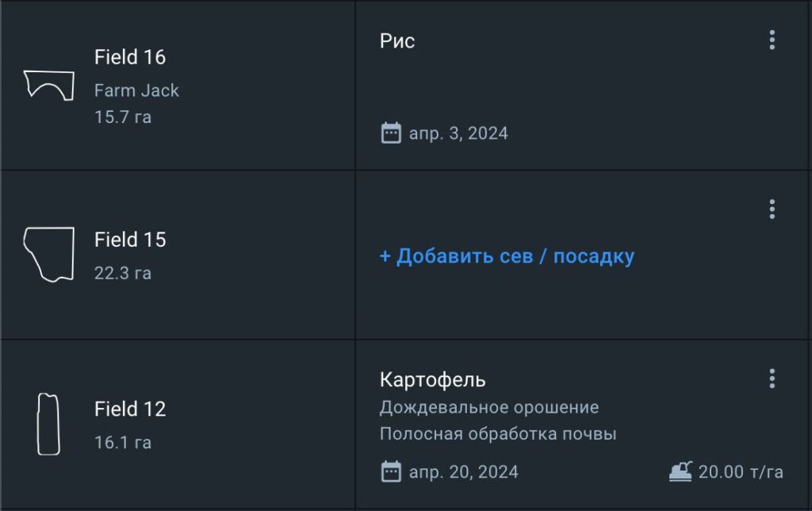Click the calendar icon beside апр. 20, 2024
The width and height of the screenshot is (812, 511).
(391, 472)
